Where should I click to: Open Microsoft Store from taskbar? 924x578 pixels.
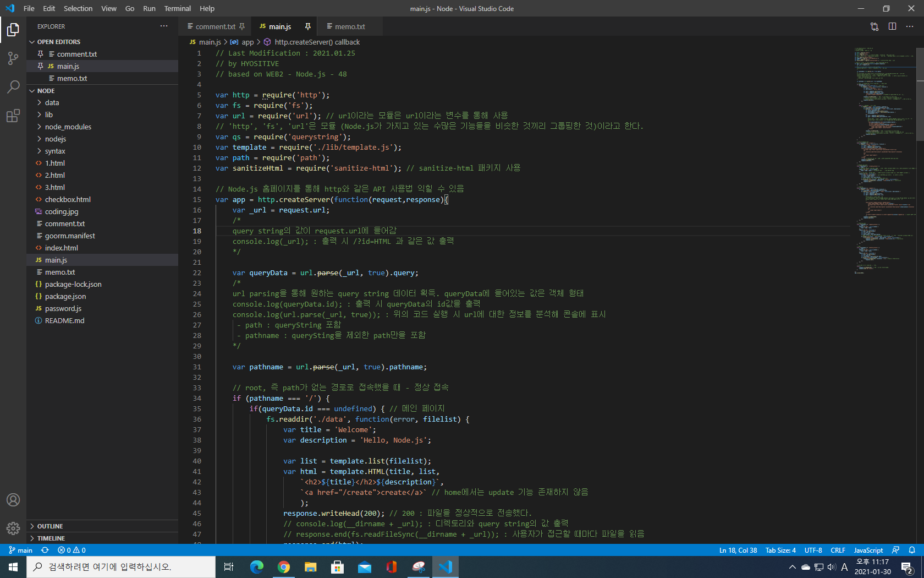tap(337, 567)
